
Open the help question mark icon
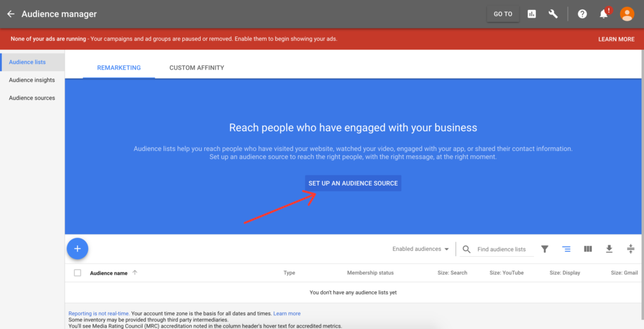pos(582,14)
